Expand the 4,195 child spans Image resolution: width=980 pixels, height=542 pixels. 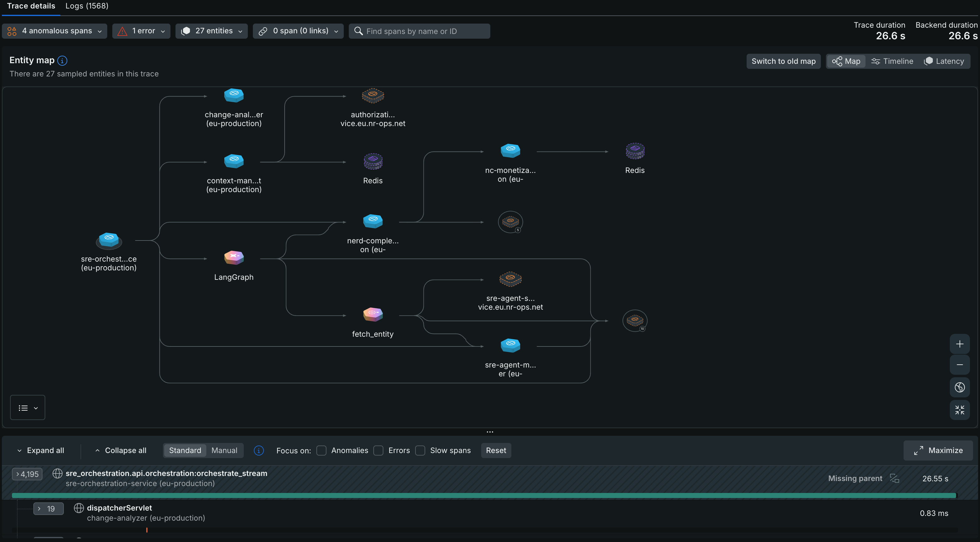(x=27, y=474)
